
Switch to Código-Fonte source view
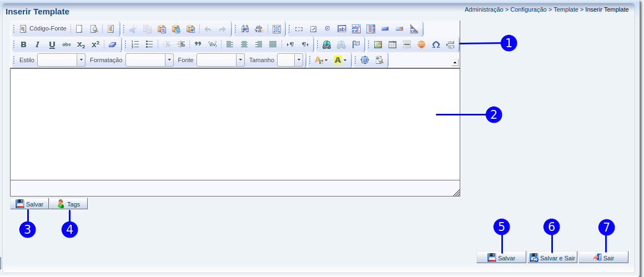43,28
